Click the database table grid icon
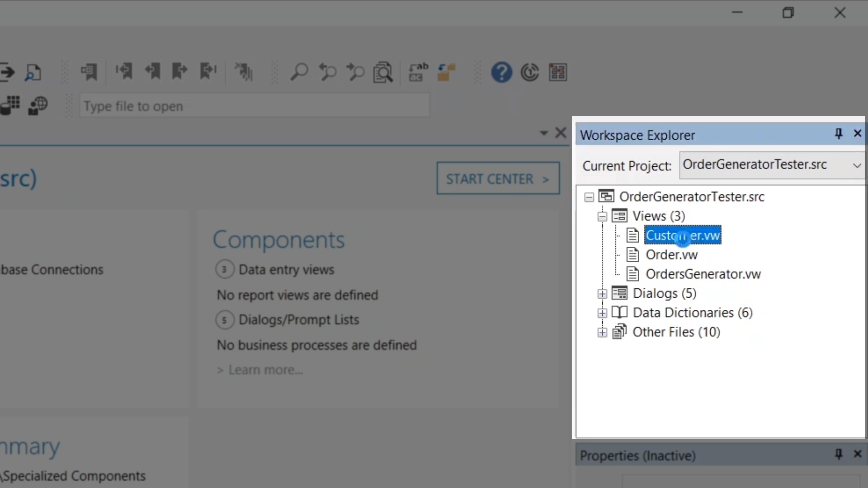The width and height of the screenshot is (868, 488). point(11,106)
